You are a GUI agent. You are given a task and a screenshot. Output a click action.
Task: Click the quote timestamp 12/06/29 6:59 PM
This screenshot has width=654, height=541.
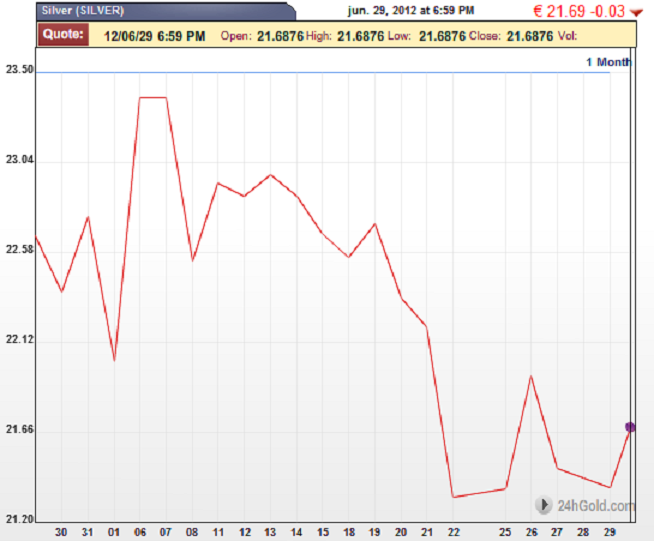(x=154, y=36)
